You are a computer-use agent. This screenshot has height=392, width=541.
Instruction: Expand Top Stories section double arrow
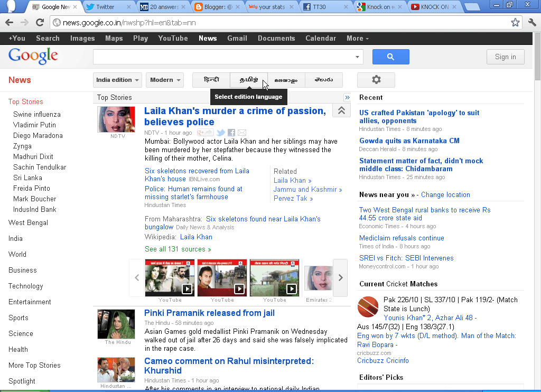pos(347,98)
